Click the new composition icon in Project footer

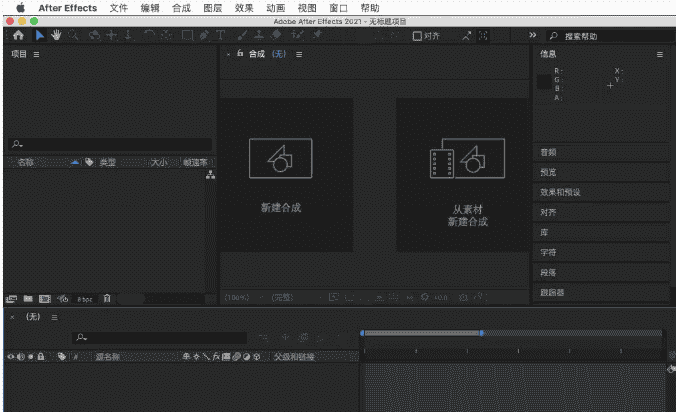(x=44, y=298)
